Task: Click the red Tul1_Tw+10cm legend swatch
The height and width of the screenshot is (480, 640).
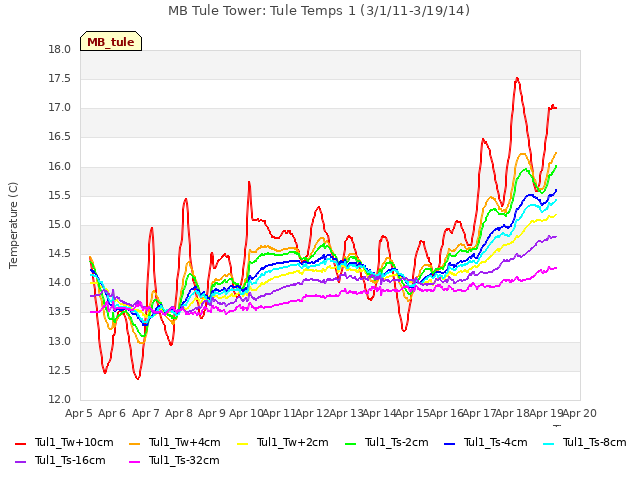Action: coord(20,444)
